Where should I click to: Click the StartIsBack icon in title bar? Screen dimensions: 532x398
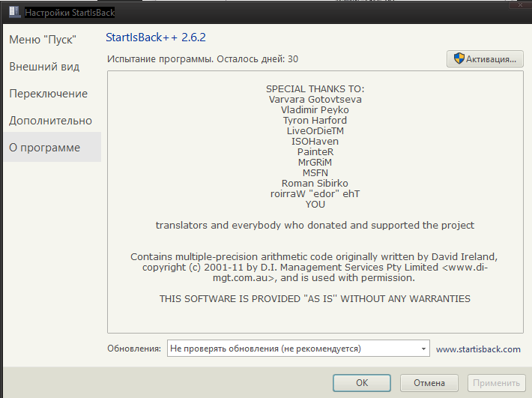[x=13, y=13]
